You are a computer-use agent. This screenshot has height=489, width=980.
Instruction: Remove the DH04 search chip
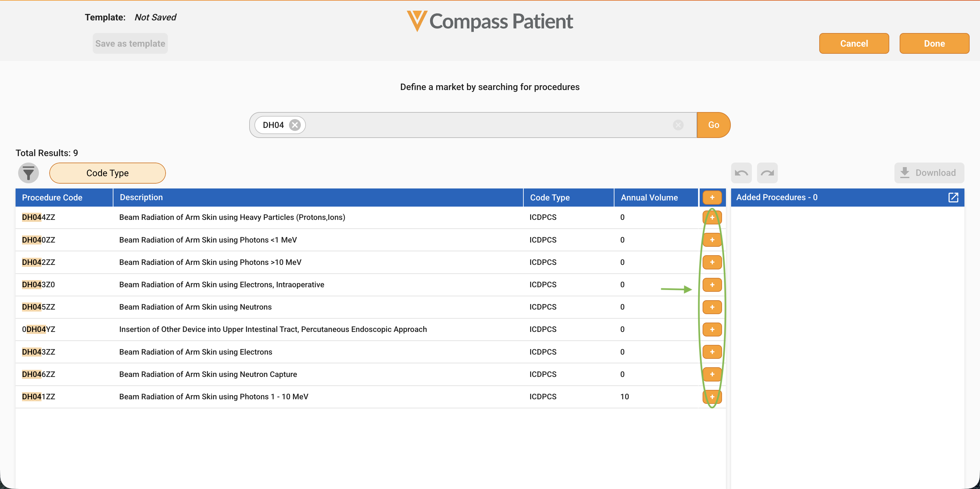(295, 125)
